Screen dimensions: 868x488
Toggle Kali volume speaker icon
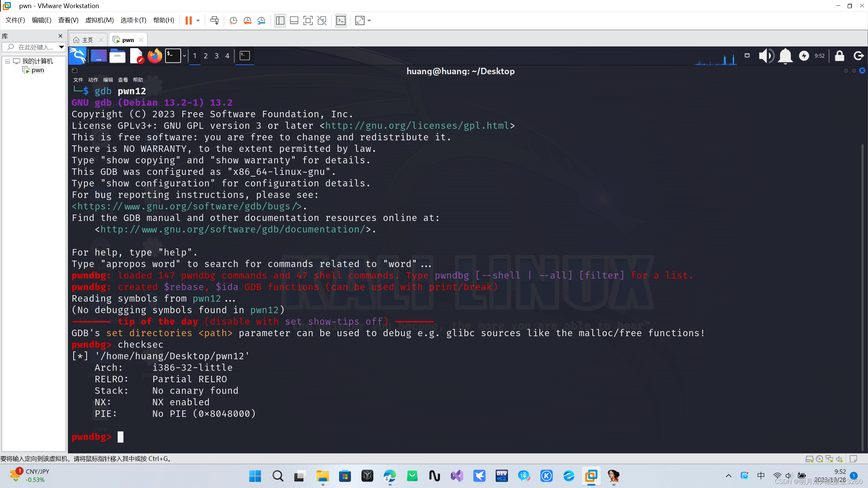pos(766,56)
